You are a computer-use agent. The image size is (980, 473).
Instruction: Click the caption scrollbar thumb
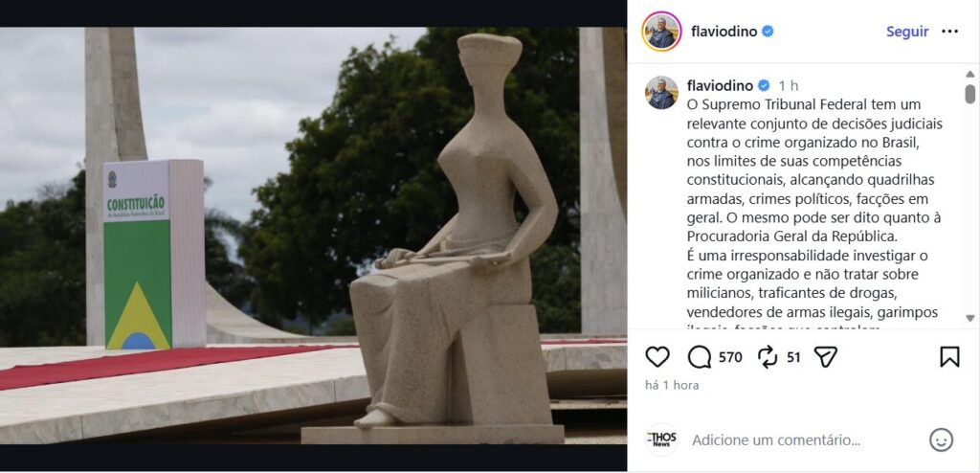969,94
